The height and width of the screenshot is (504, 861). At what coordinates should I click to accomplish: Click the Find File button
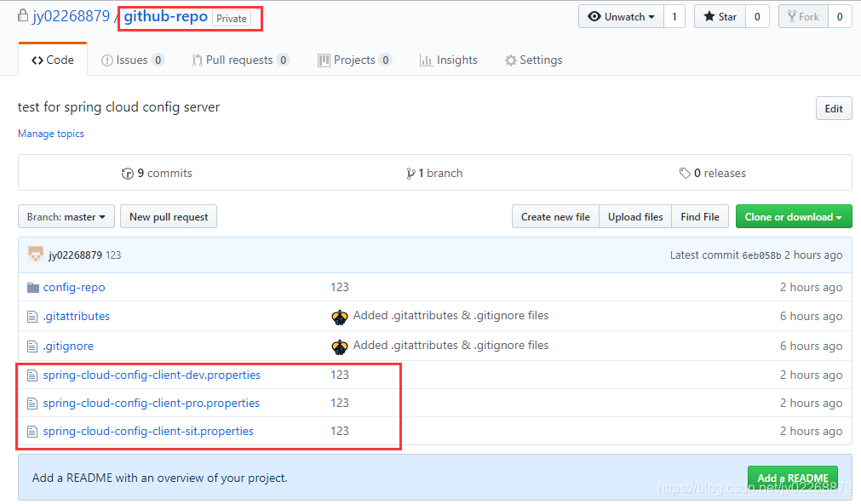tap(700, 217)
